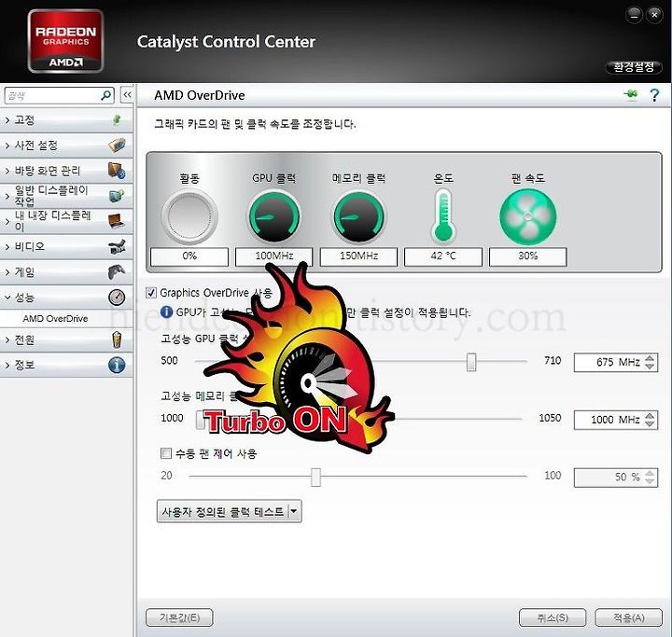The image size is (672, 637).
Task: Expand the 비디오 category
Action: point(7,247)
